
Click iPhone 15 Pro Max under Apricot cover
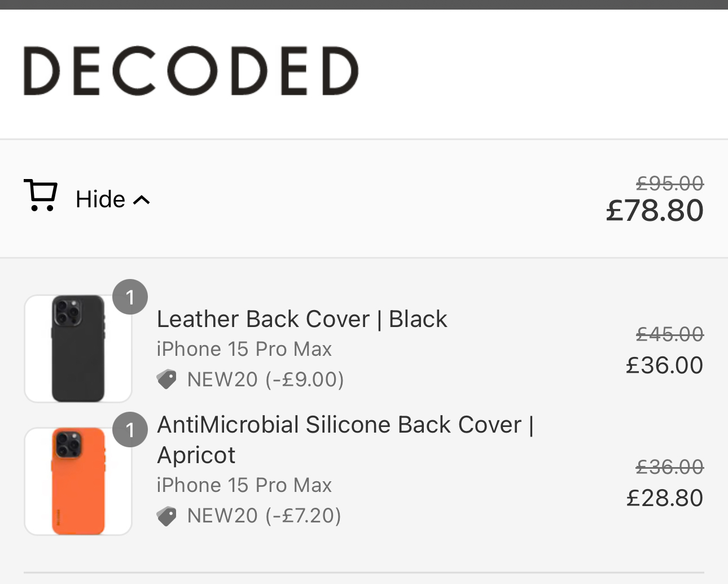coord(244,485)
